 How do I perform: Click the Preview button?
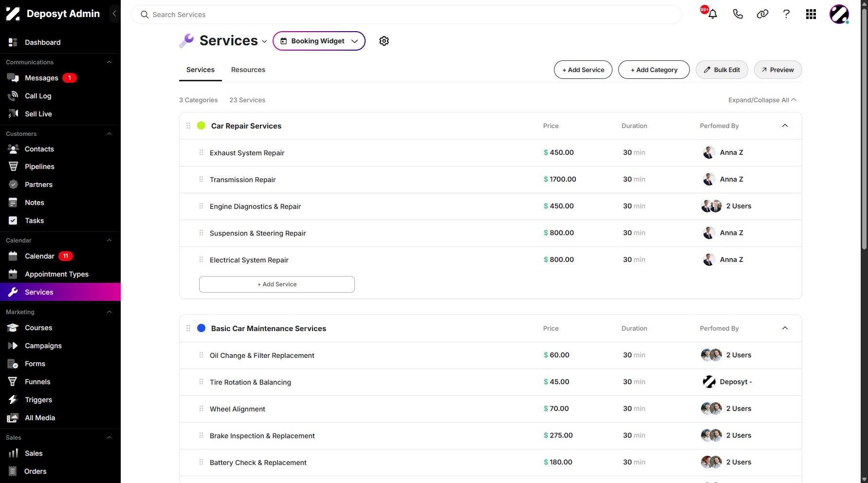pyautogui.click(x=778, y=70)
